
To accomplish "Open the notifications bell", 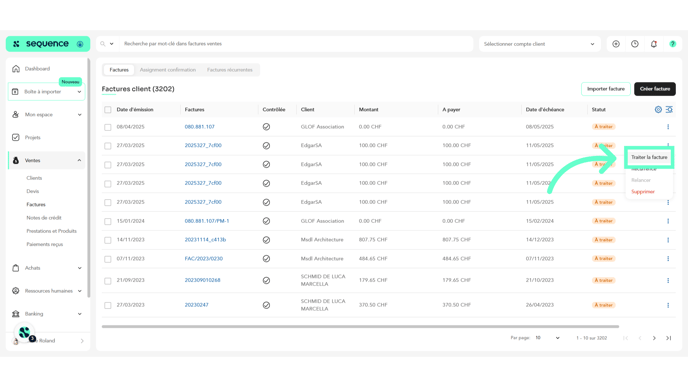I will tap(654, 44).
